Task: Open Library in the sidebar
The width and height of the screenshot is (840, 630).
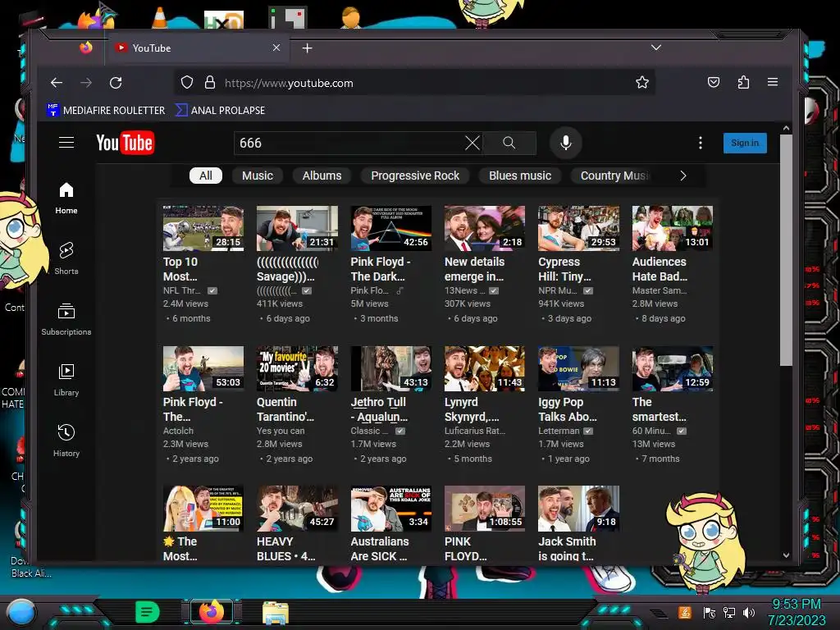Action: [66, 380]
